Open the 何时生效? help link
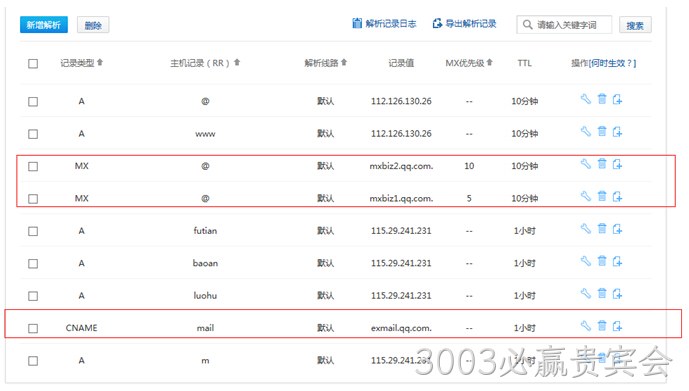This screenshot has width=689, height=391. [613, 63]
